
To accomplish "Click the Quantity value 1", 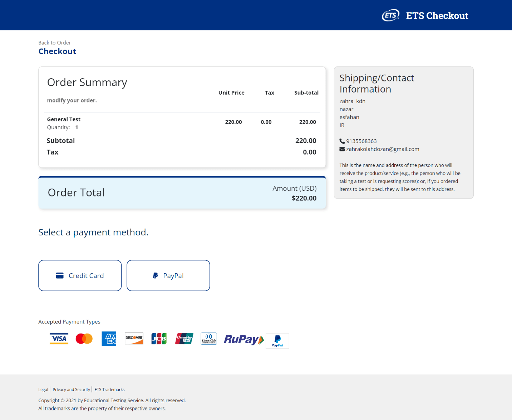I will (x=77, y=127).
